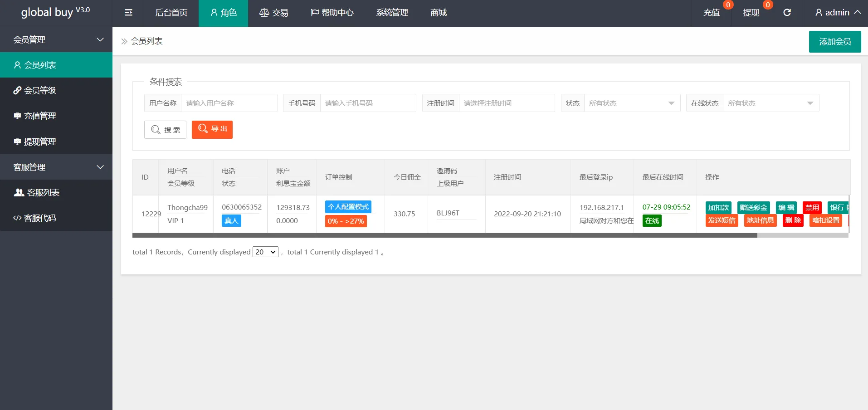Change records per page dropdown

point(265,252)
